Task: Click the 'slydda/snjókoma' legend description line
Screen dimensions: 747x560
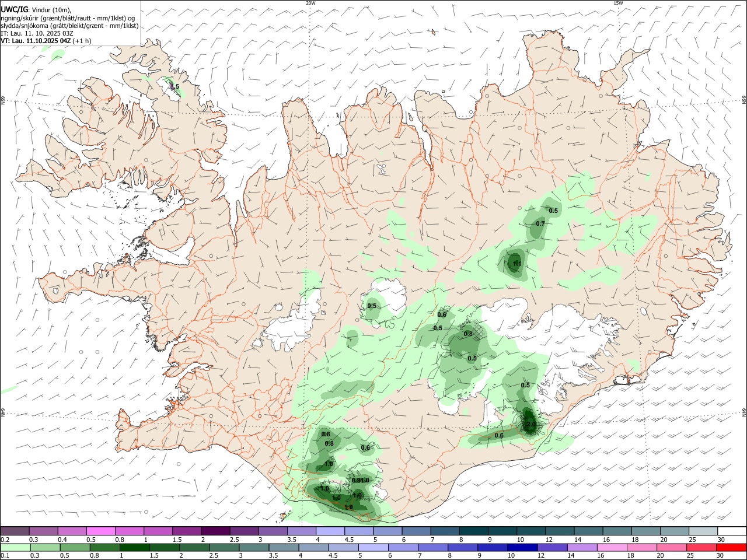Action: (x=69, y=26)
